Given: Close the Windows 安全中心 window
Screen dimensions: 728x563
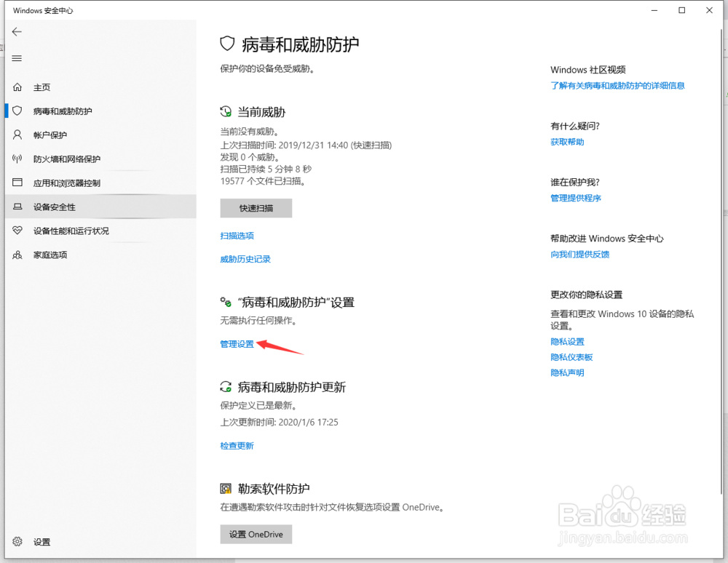Looking at the screenshot, I should 709,10.
